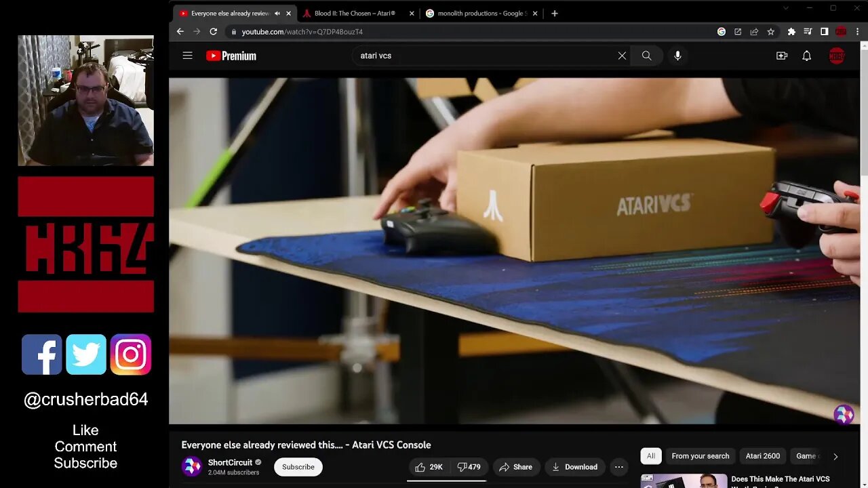868x488 pixels.
Task: Open the YouTube account avatar menu
Action: point(837,56)
